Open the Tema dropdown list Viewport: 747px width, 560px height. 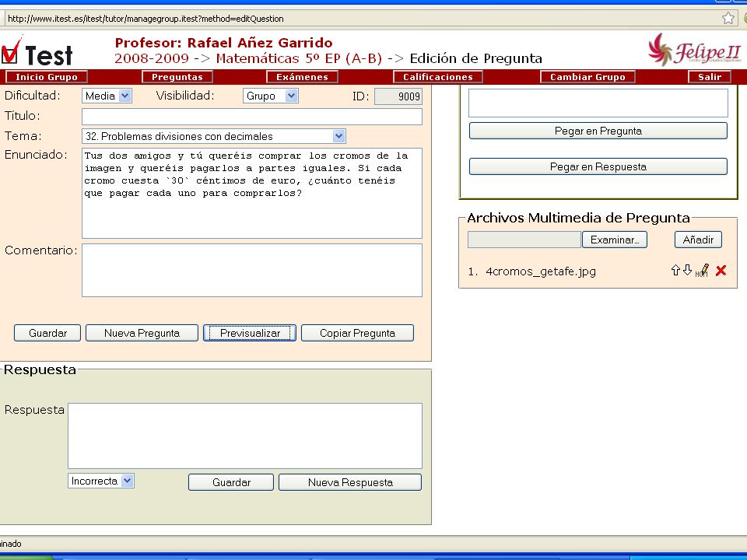click(213, 136)
